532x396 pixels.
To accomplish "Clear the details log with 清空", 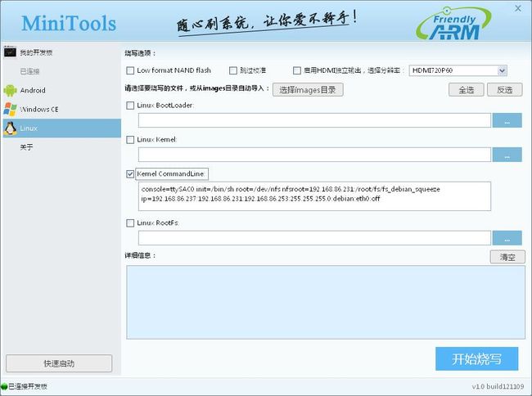I will click(x=507, y=257).
